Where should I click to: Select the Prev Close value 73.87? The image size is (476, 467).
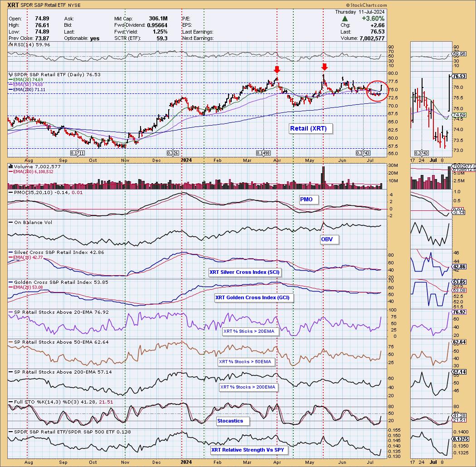[x=42, y=38]
